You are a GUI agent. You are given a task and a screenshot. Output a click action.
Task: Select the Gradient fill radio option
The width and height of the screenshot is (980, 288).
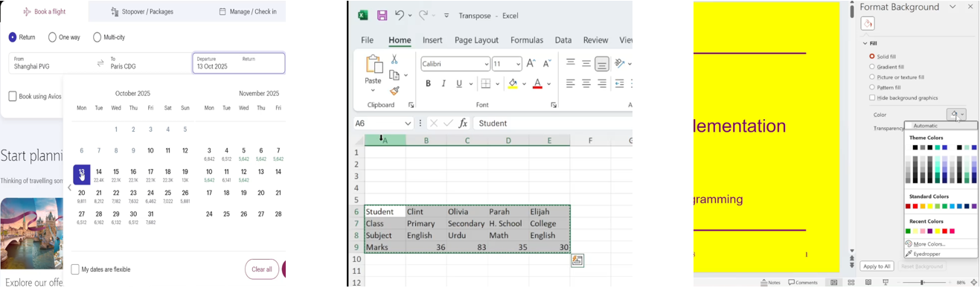[872, 67]
